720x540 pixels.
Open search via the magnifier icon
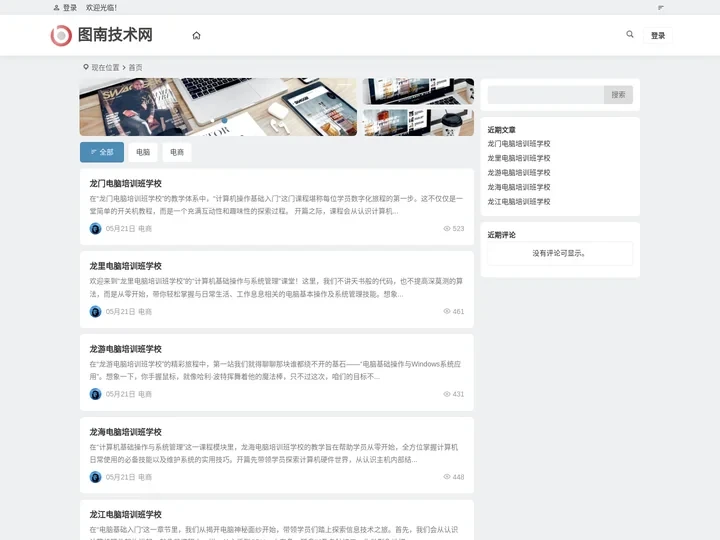click(630, 34)
